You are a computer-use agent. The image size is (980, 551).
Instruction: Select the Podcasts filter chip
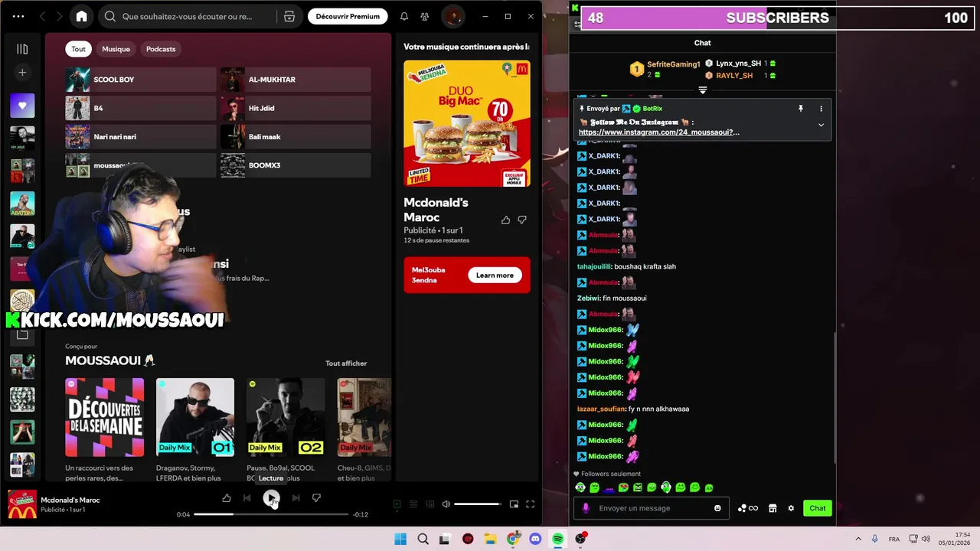click(x=161, y=49)
